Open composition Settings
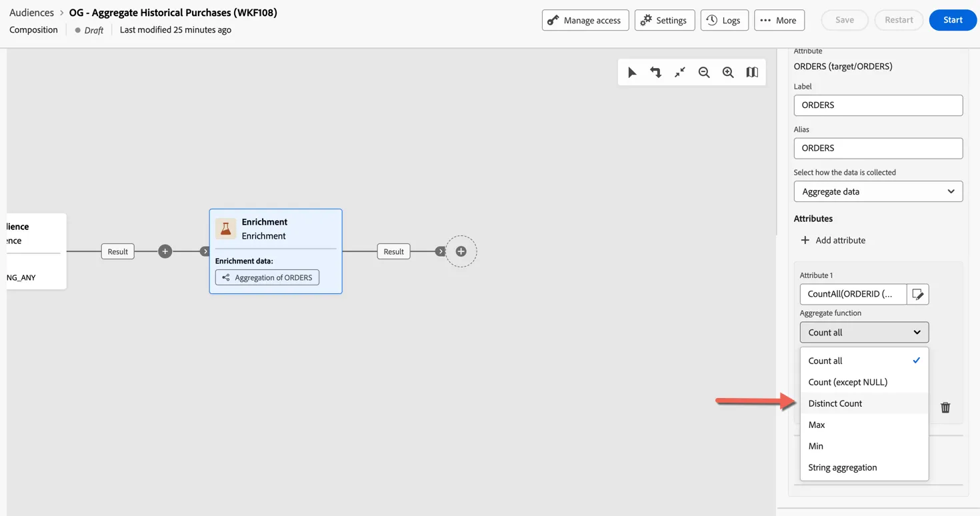The height and width of the screenshot is (516, 980). click(x=665, y=20)
